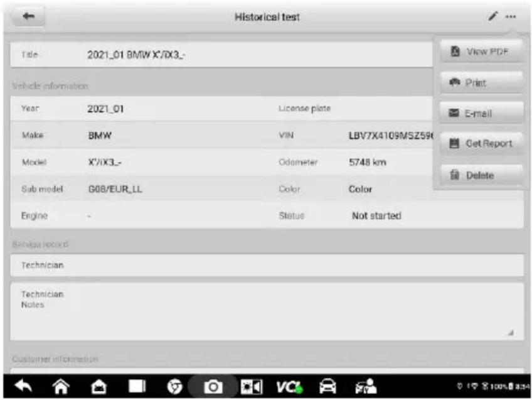Select the E-mail menu option
The height and width of the screenshot is (400, 532).
coord(481,113)
